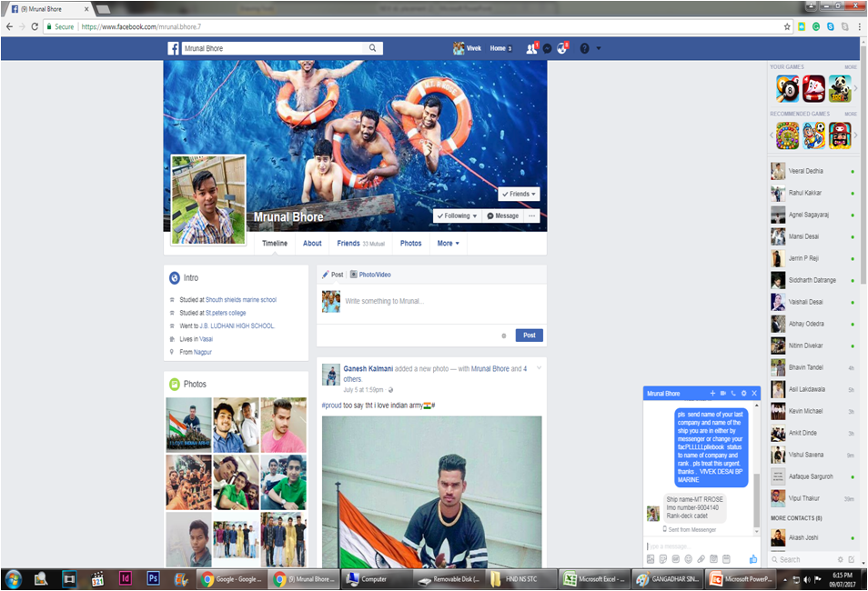Open the three-dots menu beside Message
This screenshot has width=868, height=591.
[532, 215]
